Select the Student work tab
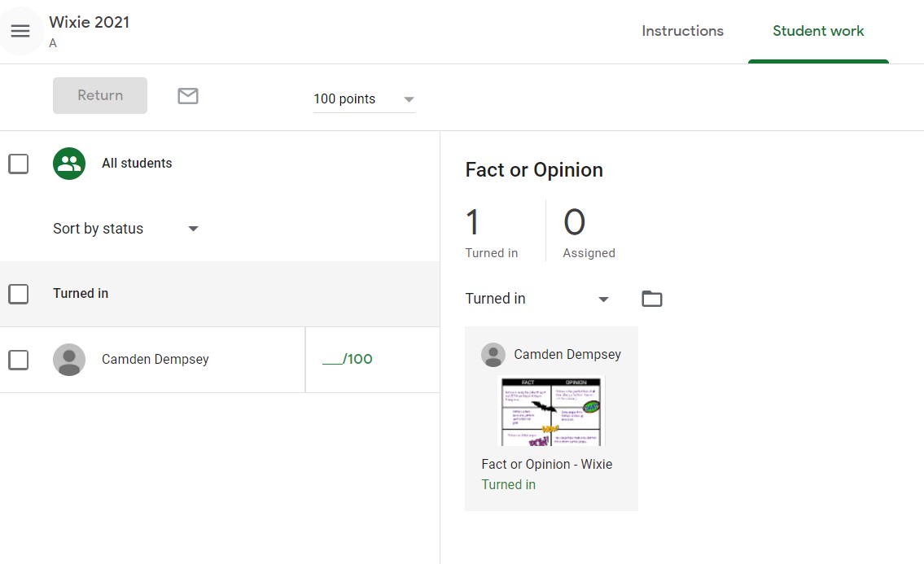This screenshot has width=924, height=564. pos(818,31)
